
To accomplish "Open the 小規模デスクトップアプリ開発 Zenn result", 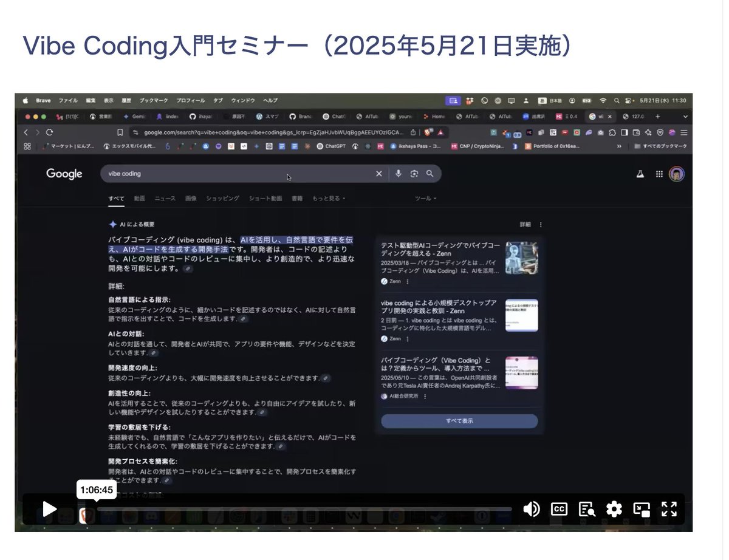I will pos(440,307).
